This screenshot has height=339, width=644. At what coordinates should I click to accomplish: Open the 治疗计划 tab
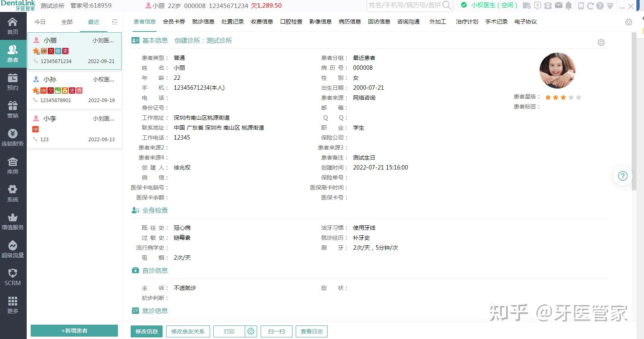pyautogui.click(x=467, y=22)
